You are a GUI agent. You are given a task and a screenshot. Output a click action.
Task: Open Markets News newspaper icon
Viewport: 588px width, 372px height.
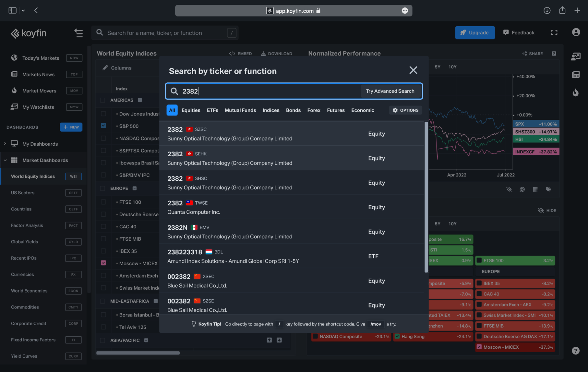click(x=14, y=74)
